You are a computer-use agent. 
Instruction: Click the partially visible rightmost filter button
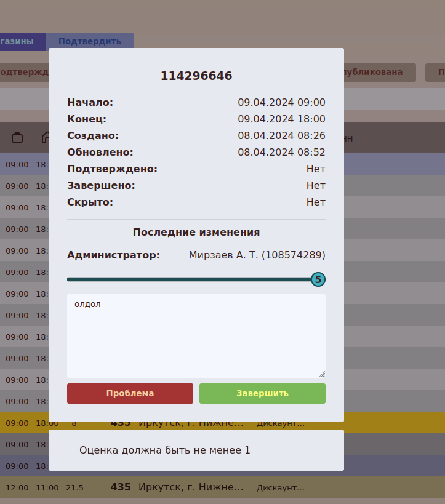436,73
